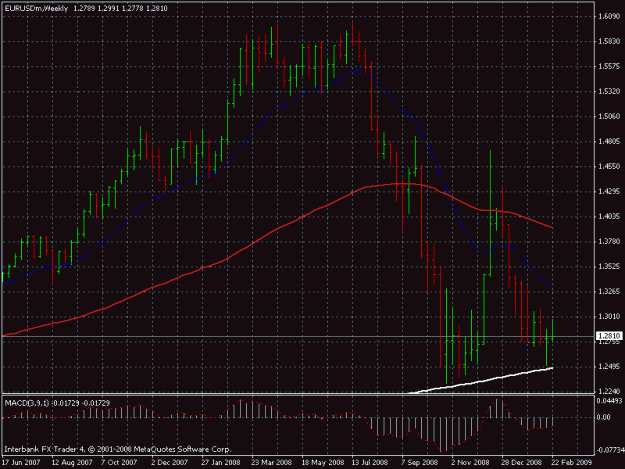
Task: Click the 1.2495 price axis label
Action: (609, 366)
